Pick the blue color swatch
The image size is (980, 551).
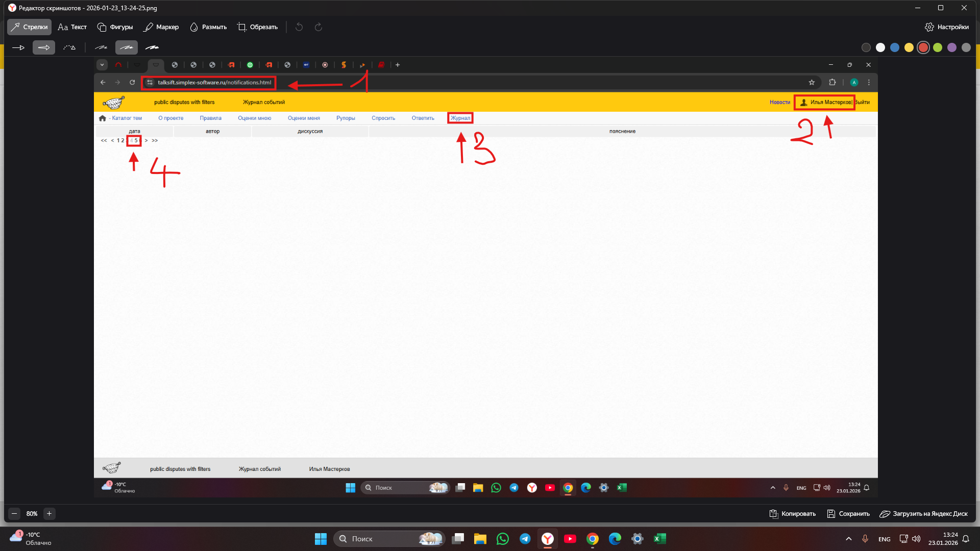[x=895, y=47]
